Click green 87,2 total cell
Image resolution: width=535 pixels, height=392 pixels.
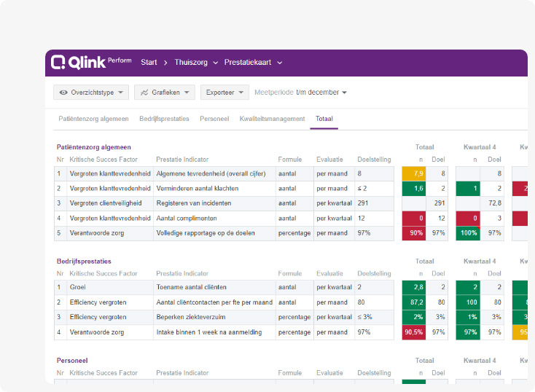click(x=414, y=302)
